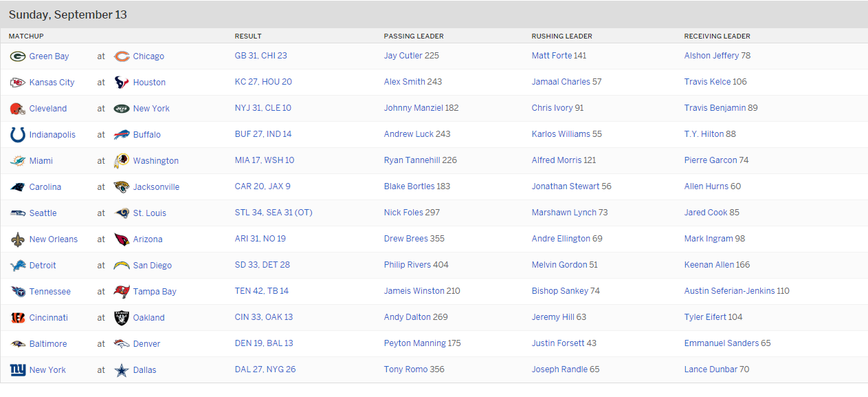The image size is (868, 397).
Task: Click the Buffalo Bills logo
Action: pos(122,135)
